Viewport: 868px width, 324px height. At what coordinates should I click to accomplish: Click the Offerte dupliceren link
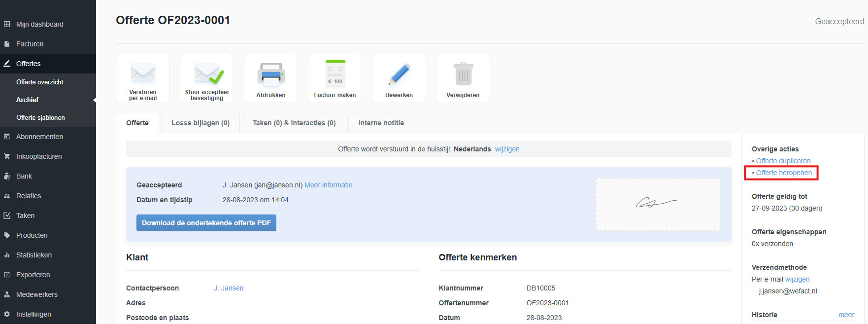click(783, 161)
